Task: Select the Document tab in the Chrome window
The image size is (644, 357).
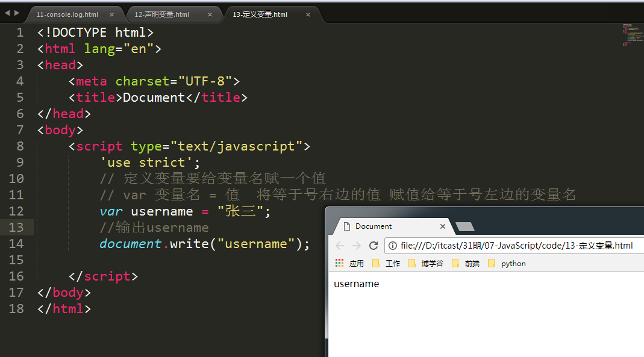Action: click(392, 226)
